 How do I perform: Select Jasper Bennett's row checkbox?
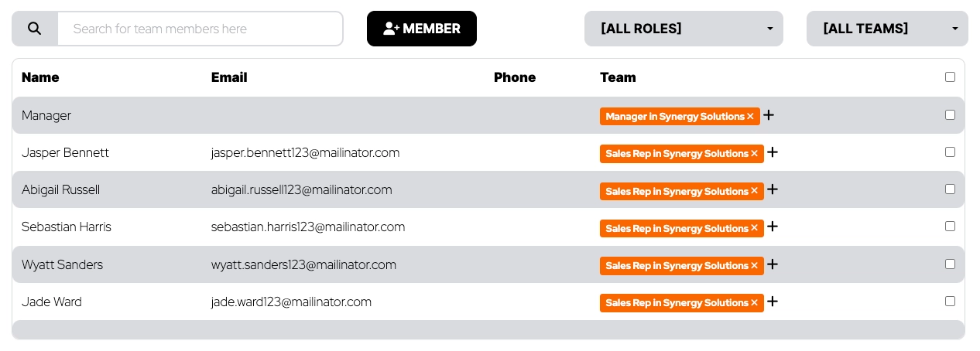pyautogui.click(x=950, y=152)
